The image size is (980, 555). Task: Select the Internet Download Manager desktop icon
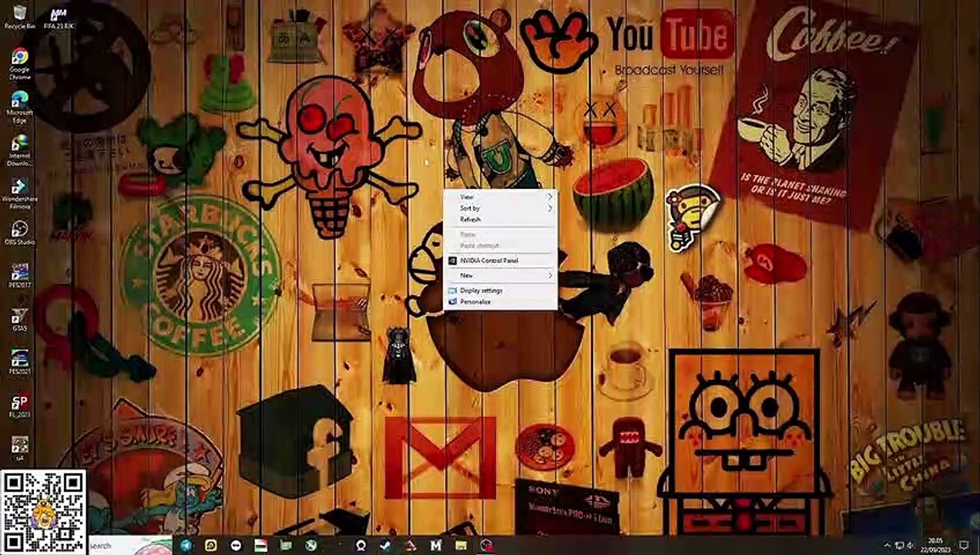click(x=19, y=150)
